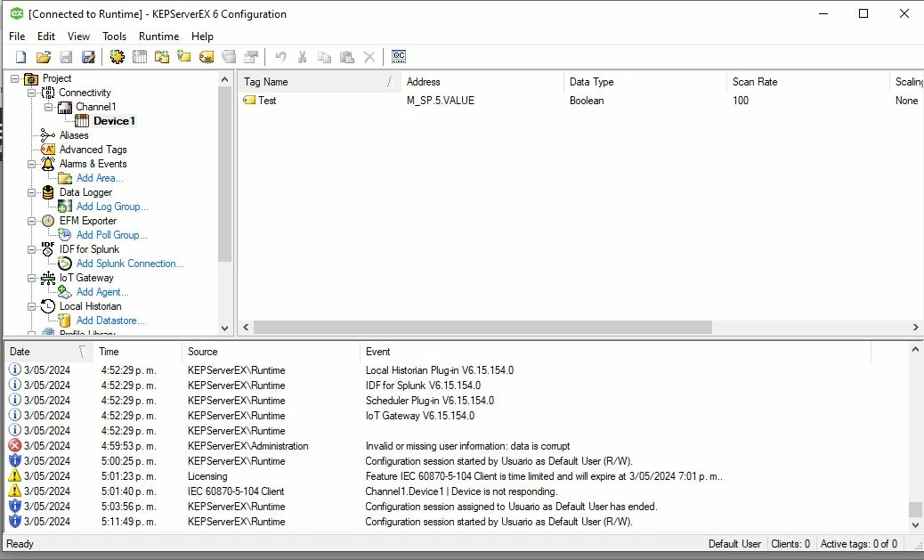Screen dimensions: 924x560
Task: Click the New Device toolbar icon
Action: (140, 57)
